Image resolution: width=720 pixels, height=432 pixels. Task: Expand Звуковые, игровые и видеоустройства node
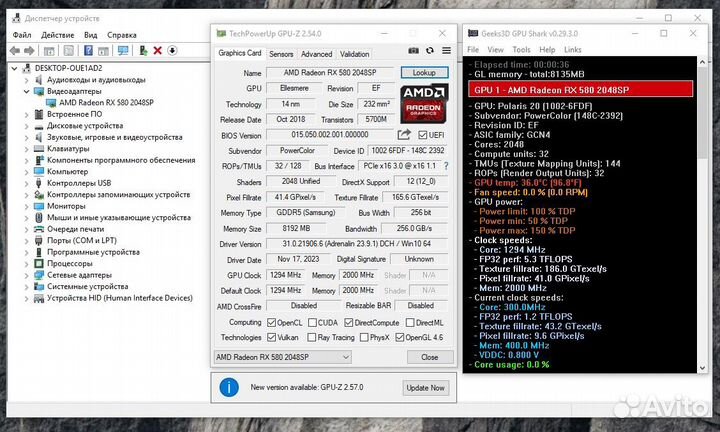[x=26, y=137]
